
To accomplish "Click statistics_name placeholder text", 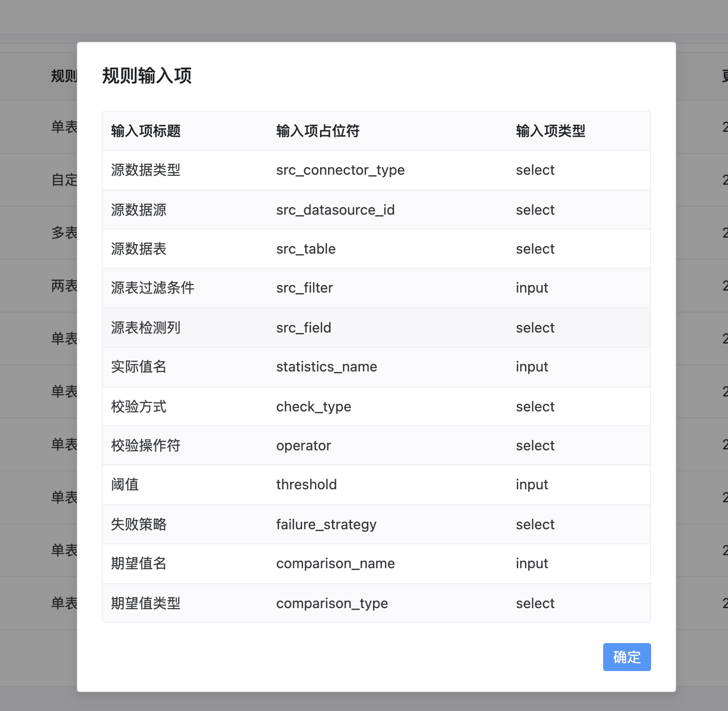I will coord(327,367).
